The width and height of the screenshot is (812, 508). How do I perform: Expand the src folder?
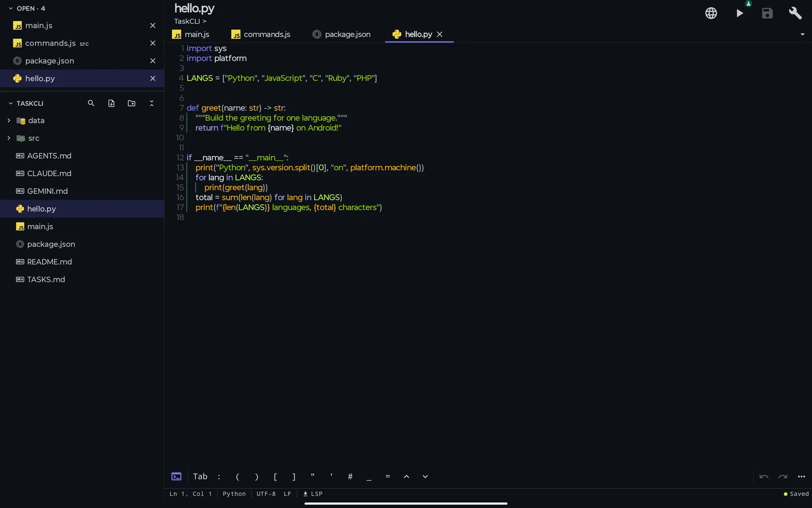[9, 138]
